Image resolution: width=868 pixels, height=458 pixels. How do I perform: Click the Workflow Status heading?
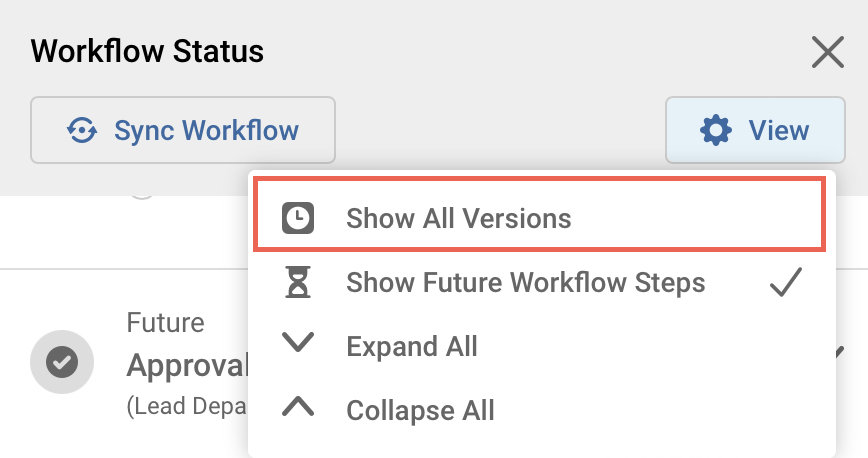click(147, 50)
